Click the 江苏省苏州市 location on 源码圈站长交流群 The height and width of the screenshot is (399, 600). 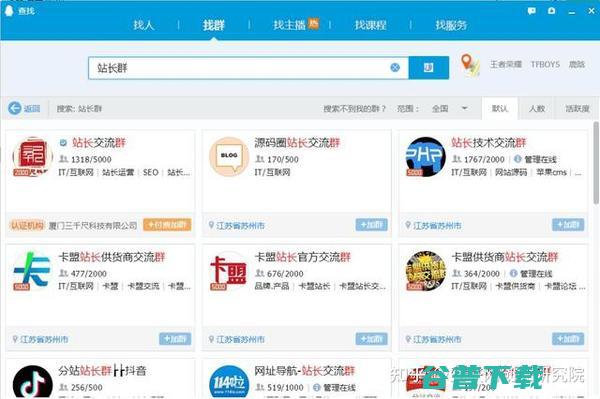click(x=240, y=225)
